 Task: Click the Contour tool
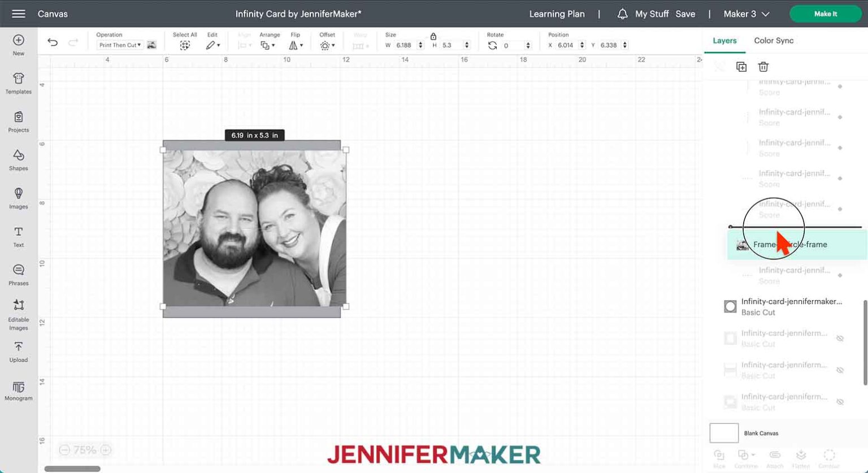(x=829, y=458)
